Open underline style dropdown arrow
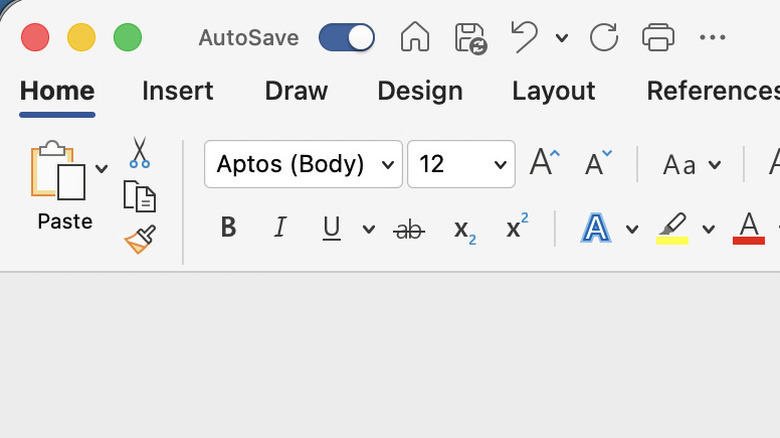The height and width of the screenshot is (438, 780). coord(369,229)
